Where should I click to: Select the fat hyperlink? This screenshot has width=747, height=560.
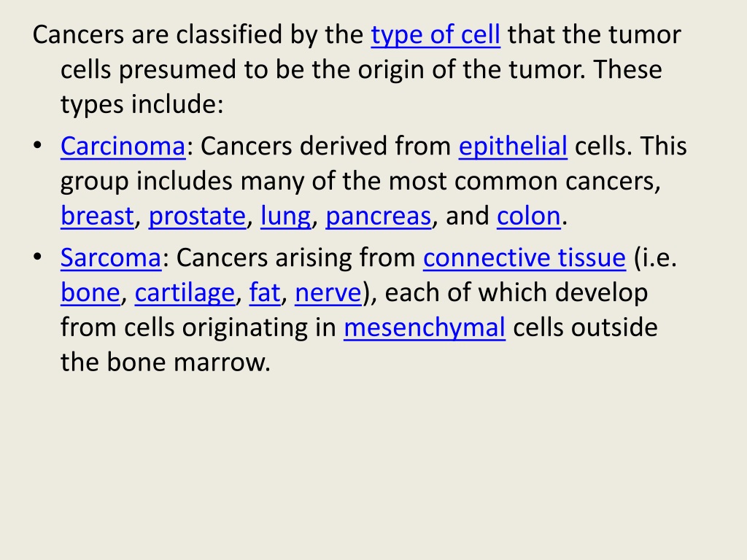click(x=264, y=292)
